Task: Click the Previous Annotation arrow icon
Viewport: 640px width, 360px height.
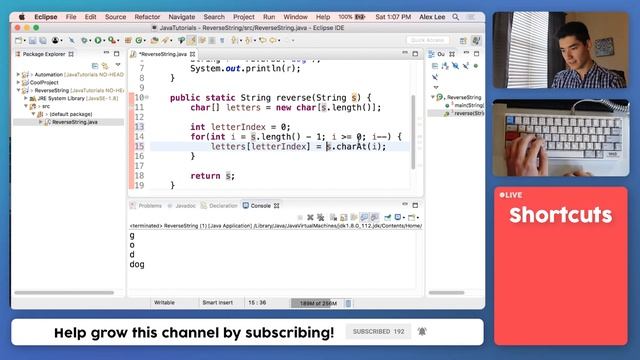Action: (x=248, y=40)
